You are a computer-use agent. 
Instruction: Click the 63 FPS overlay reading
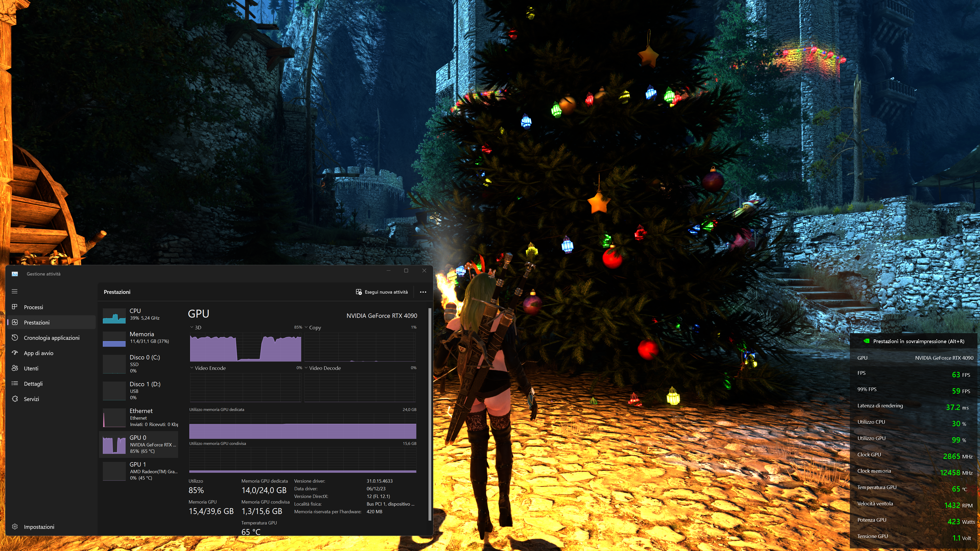961,374
